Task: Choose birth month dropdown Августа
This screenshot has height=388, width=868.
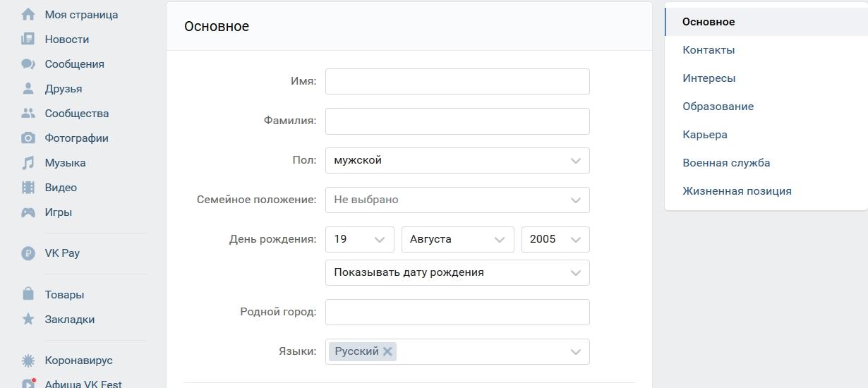Action: pos(457,239)
